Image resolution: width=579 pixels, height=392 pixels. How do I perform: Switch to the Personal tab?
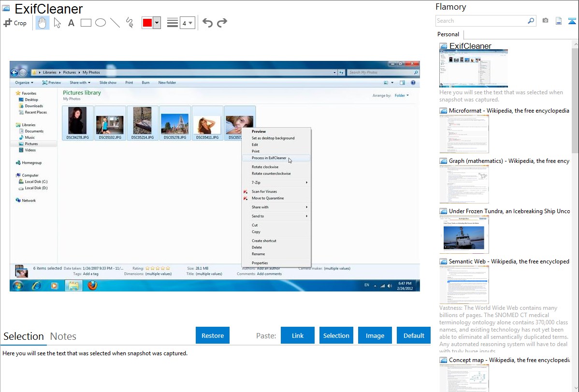[449, 34]
